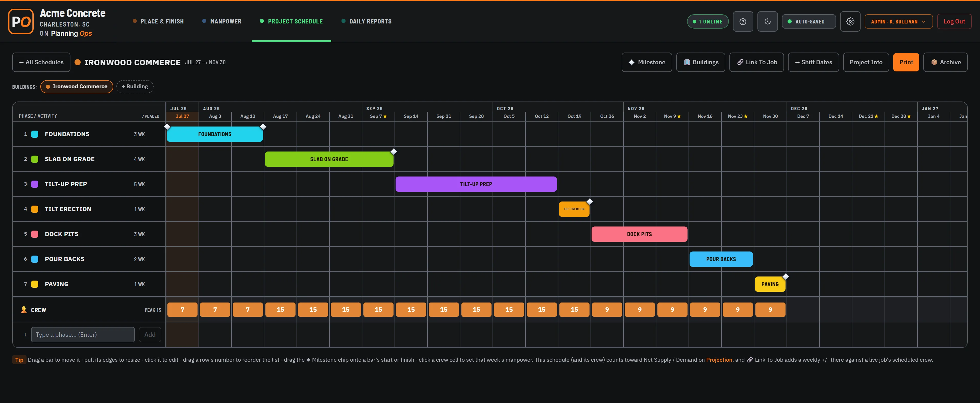Select Ironwood Commerce building chip
The width and height of the screenshot is (980, 403).
click(77, 87)
